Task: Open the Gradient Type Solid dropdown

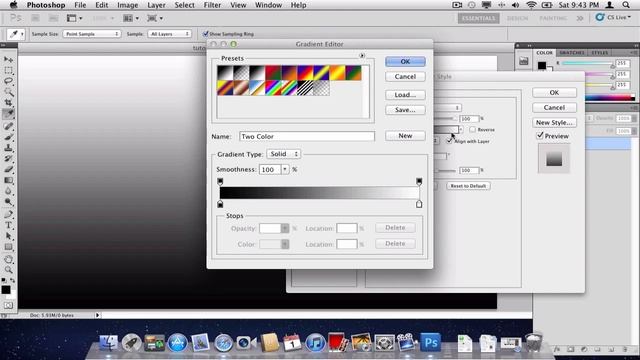Action: pos(284,154)
